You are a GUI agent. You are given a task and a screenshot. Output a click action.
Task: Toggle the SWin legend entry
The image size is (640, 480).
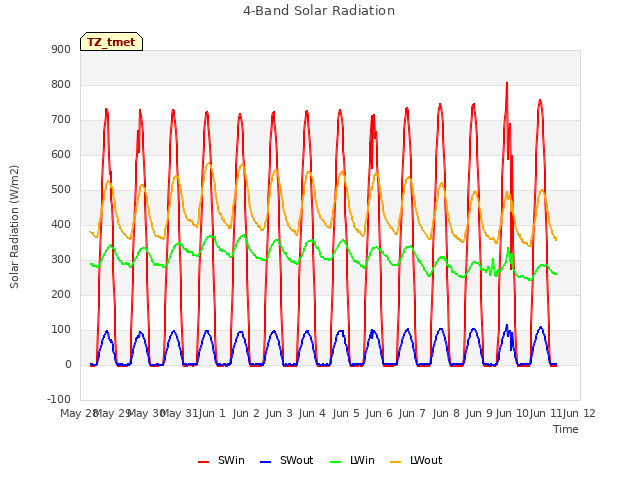(x=221, y=460)
